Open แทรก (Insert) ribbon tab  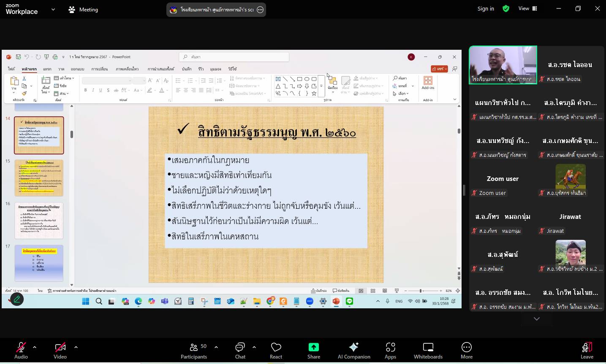coord(47,69)
